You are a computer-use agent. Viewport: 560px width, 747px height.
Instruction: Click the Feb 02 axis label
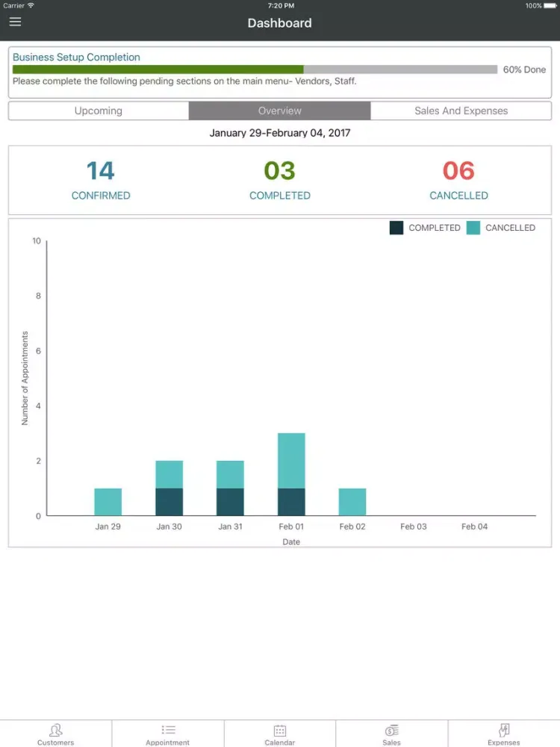pos(352,527)
